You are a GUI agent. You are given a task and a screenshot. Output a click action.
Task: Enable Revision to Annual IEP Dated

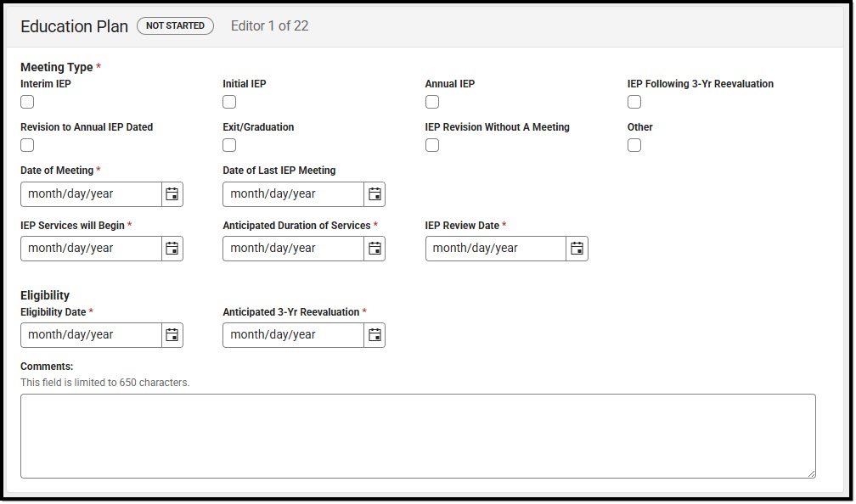point(26,144)
